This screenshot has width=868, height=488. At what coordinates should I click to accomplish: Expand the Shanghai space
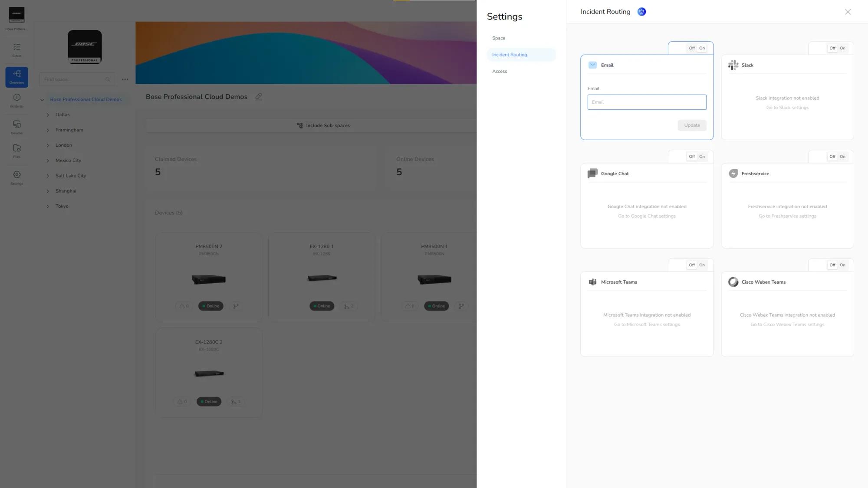tap(48, 191)
